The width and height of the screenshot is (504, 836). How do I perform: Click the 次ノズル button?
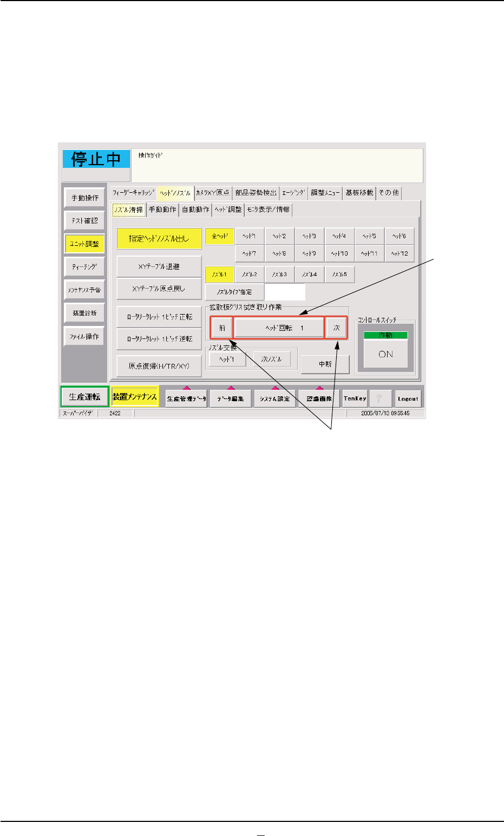point(272,359)
